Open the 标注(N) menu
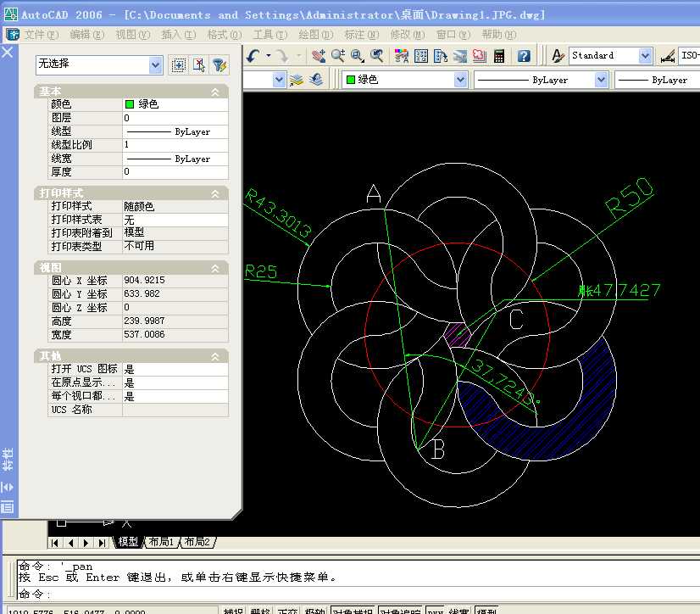The image size is (700, 614). [362, 35]
